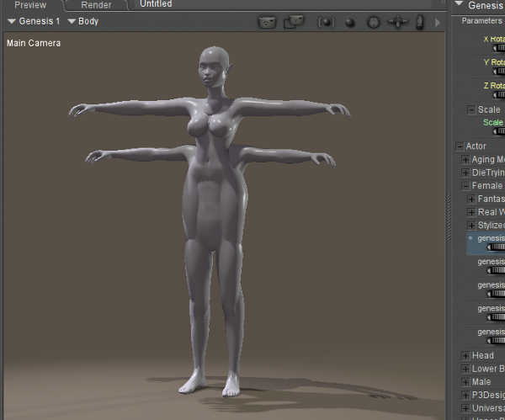Screen dimensions: 505x420
Task: Click the X Rotate parameter dial
Action: (498, 48)
